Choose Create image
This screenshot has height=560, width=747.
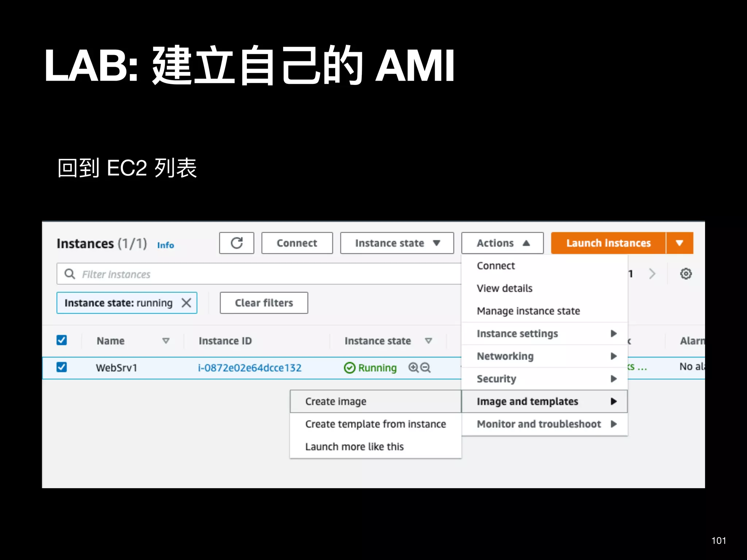pyautogui.click(x=376, y=401)
